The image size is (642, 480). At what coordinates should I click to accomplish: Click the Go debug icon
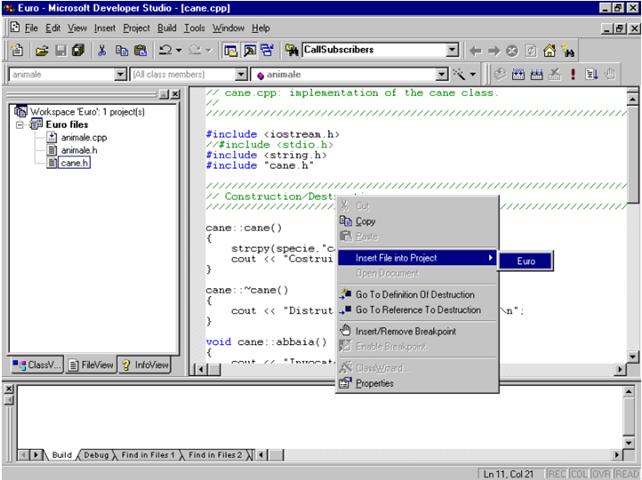(591, 74)
